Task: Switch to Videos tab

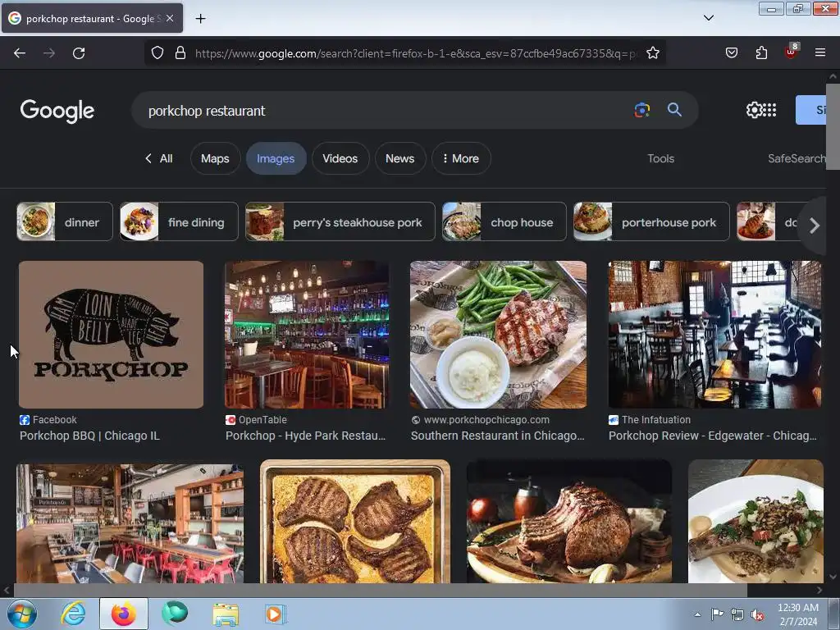Action: [x=340, y=158]
